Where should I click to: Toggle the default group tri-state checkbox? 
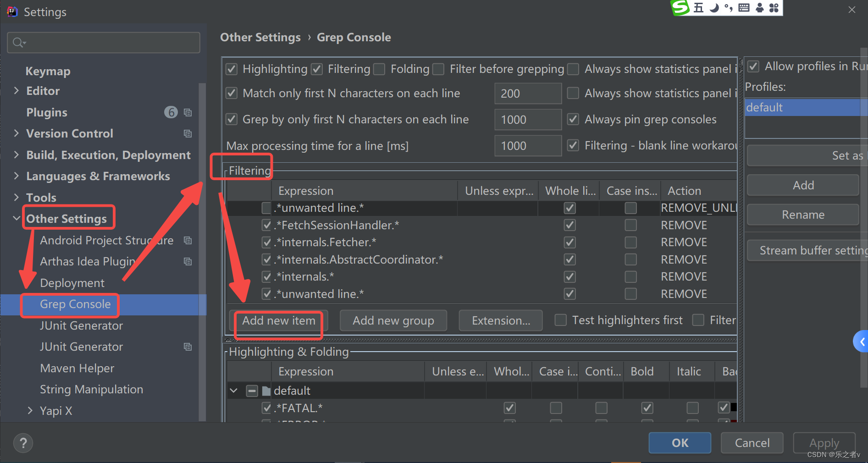tap(252, 391)
